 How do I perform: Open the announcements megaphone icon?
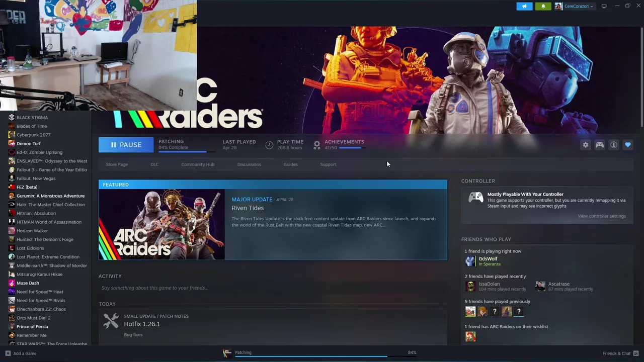pos(524,7)
